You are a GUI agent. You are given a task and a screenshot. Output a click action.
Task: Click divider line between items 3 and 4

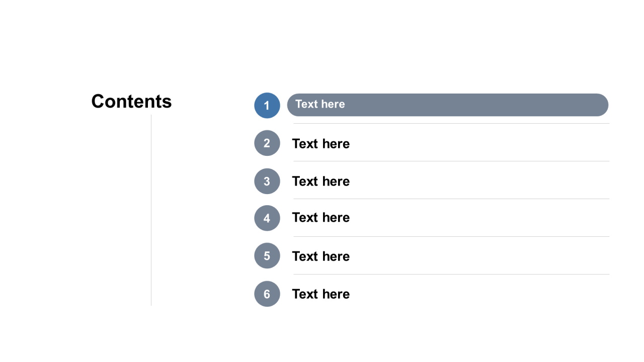451,199
